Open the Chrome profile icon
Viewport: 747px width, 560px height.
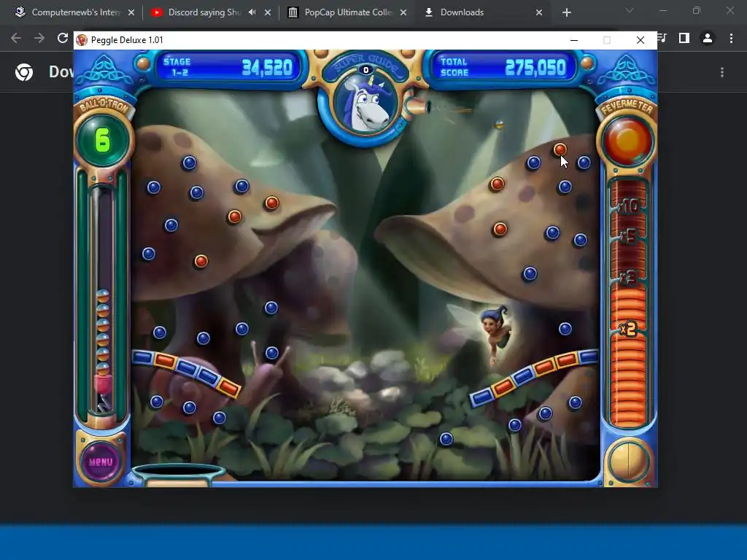click(708, 38)
